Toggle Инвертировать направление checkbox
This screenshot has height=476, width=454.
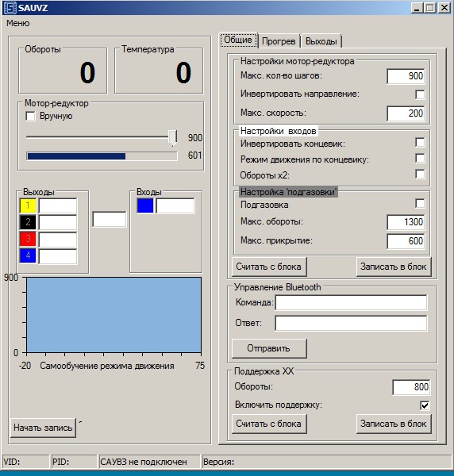(x=420, y=94)
